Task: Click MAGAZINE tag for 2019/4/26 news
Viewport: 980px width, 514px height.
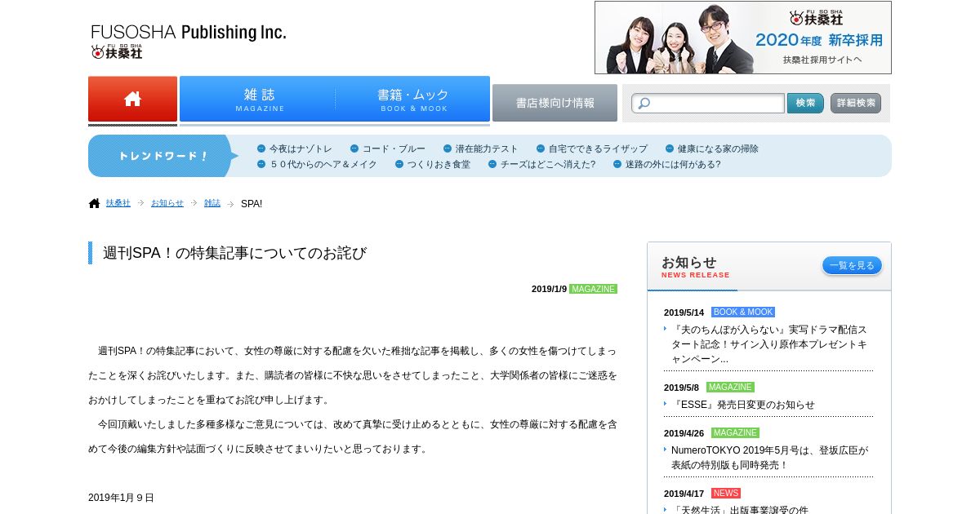Action: (x=735, y=433)
